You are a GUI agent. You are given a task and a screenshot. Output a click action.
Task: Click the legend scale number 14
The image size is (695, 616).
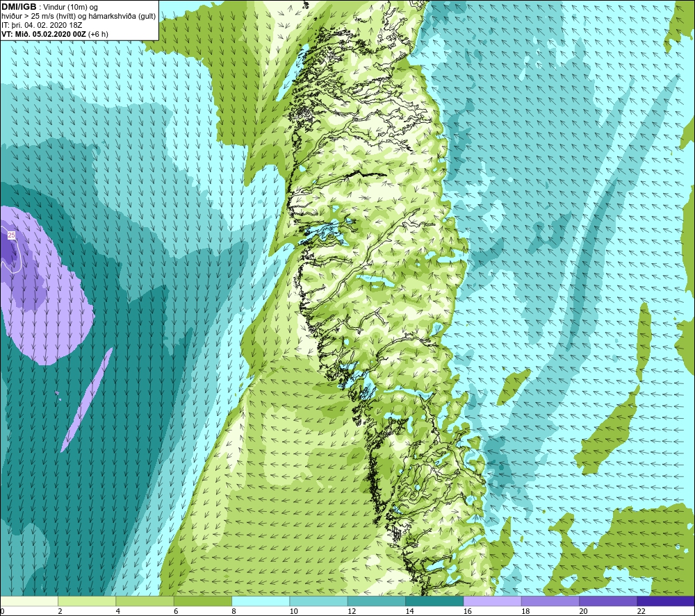[x=409, y=611]
